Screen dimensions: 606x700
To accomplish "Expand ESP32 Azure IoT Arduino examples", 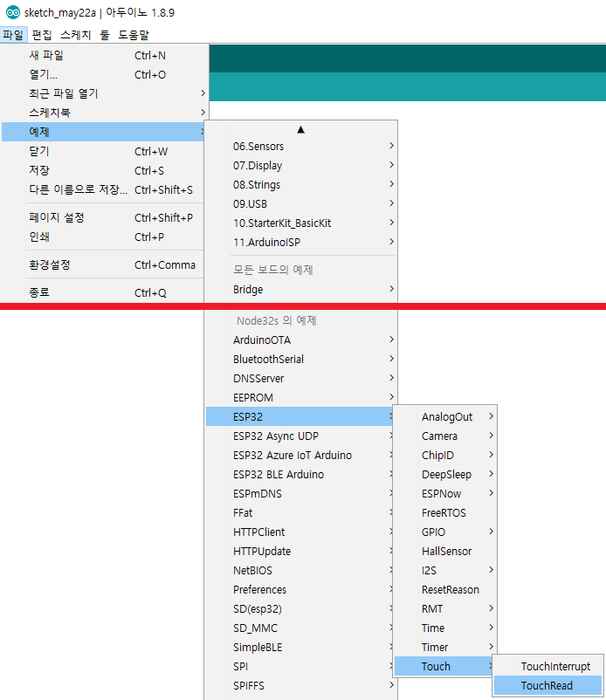I will tap(300, 456).
